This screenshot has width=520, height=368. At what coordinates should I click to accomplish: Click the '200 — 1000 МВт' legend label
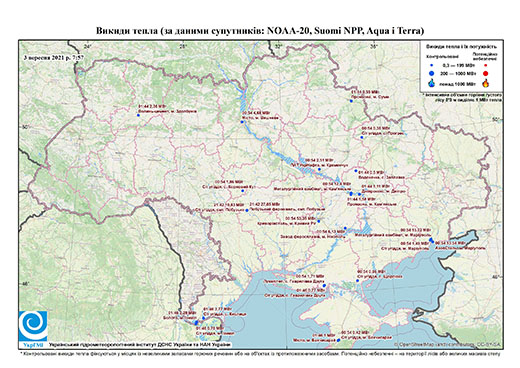458,73
